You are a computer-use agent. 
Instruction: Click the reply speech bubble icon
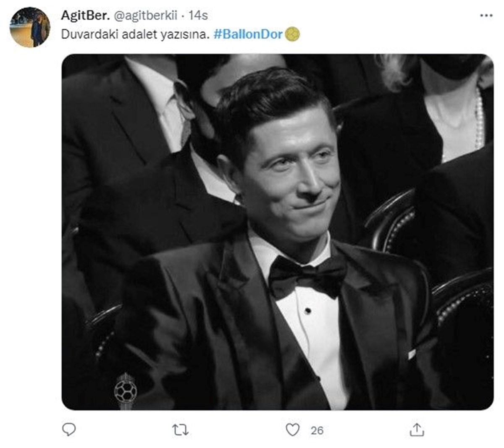click(69, 430)
